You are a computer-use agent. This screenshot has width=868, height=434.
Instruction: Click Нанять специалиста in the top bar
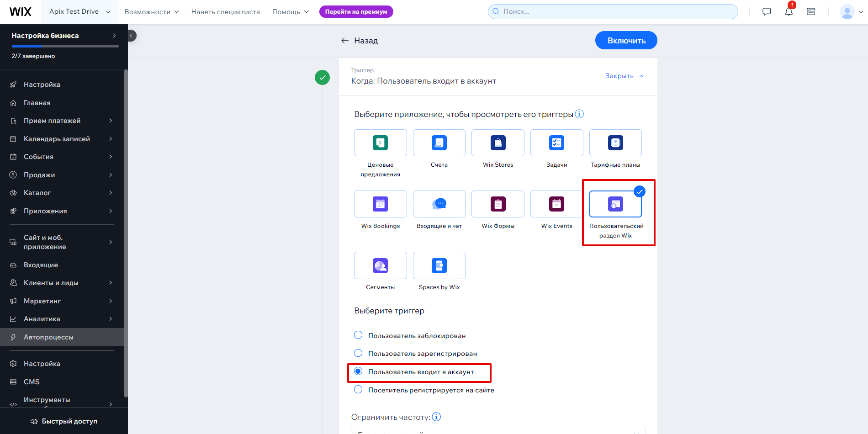click(x=226, y=12)
